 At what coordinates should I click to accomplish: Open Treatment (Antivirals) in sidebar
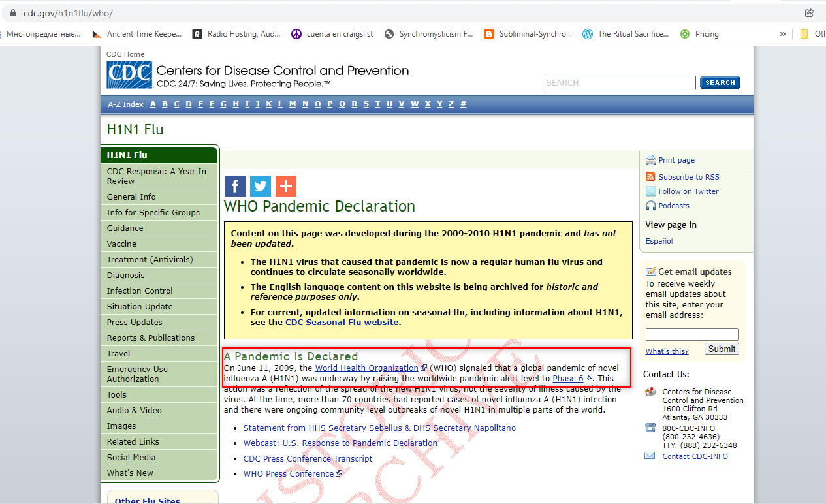(x=159, y=260)
